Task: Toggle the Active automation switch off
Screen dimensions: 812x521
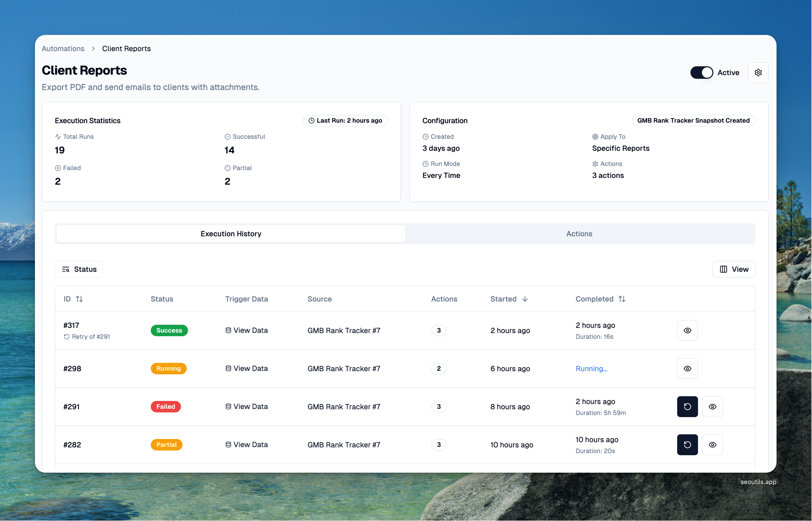Action: [701, 72]
